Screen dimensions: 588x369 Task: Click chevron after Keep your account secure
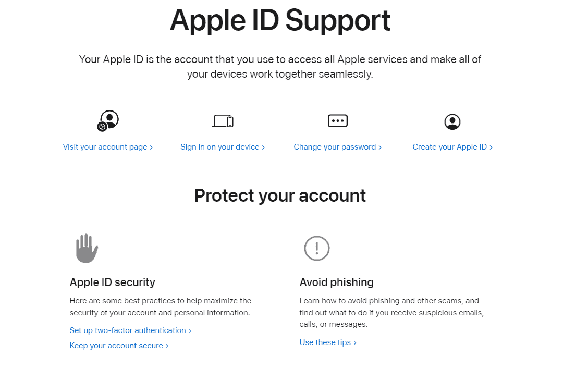click(167, 346)
